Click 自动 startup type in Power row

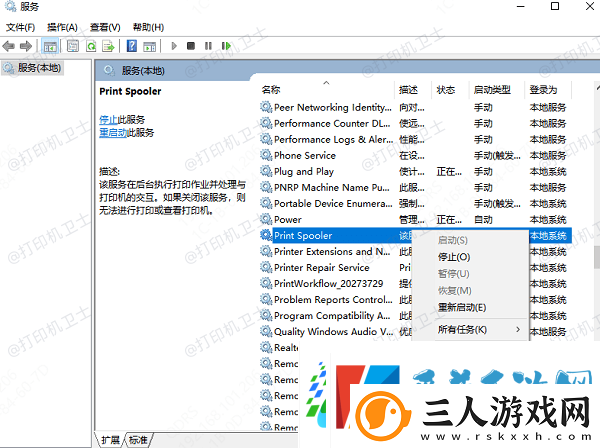(x=483, y=220)
